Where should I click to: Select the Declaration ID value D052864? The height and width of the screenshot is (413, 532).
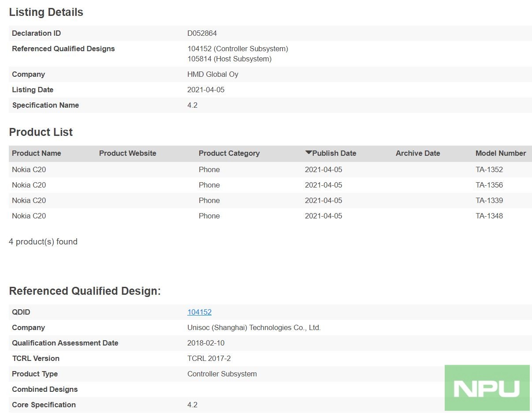point(202,33)
